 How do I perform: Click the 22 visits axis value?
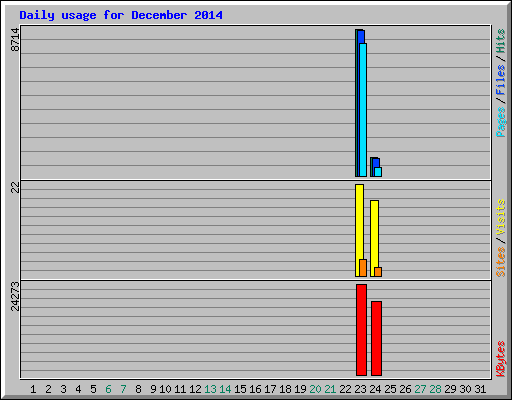(15, 188)
